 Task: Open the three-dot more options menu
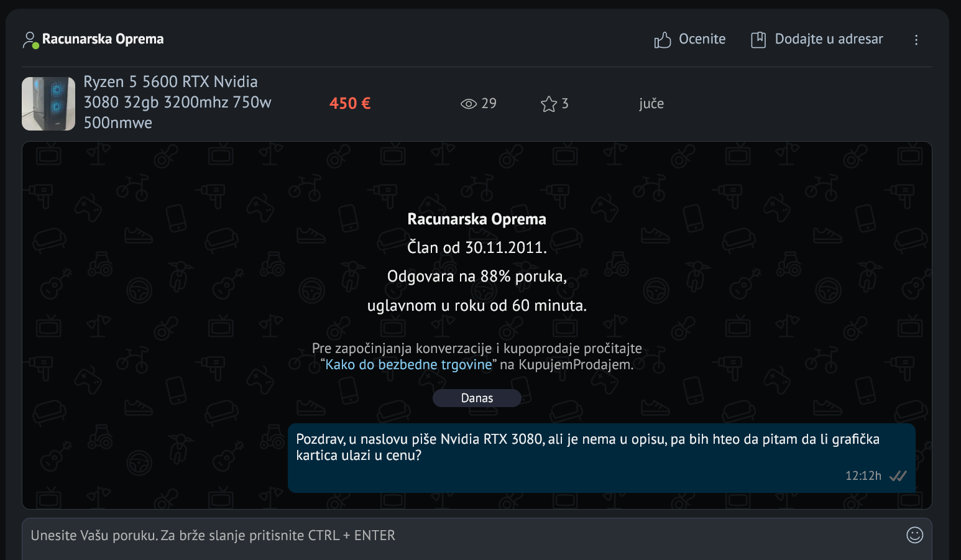pos(916,40)
